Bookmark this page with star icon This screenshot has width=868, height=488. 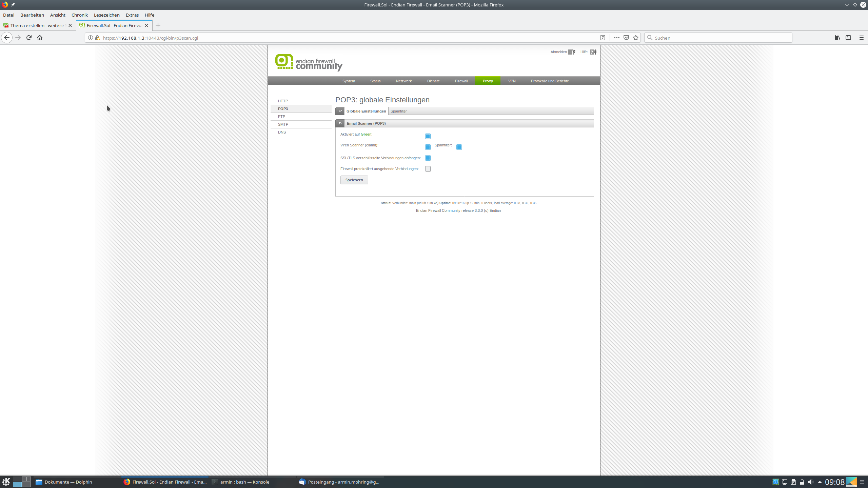click(x=636, y=38)
